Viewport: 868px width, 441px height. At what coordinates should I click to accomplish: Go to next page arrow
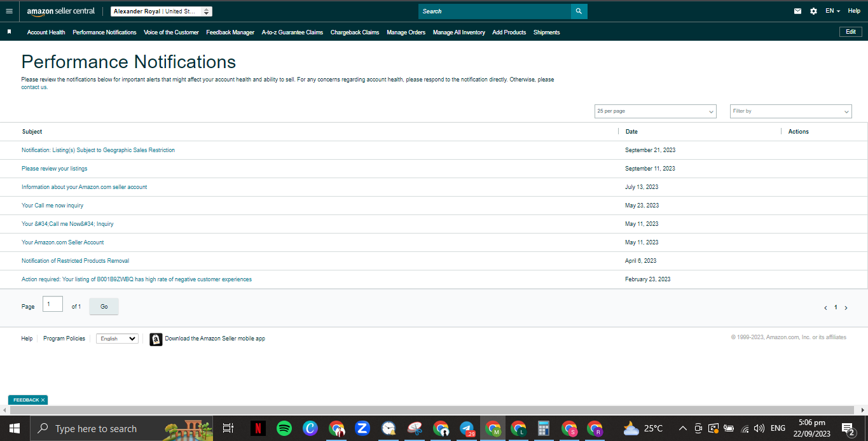pyautogui.click(x=846, y=308)
